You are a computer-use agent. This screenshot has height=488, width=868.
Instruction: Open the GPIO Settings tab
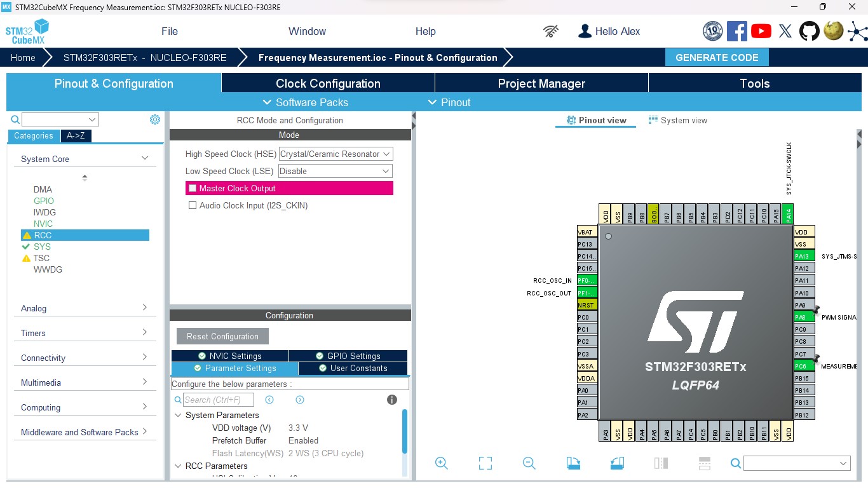348,356
